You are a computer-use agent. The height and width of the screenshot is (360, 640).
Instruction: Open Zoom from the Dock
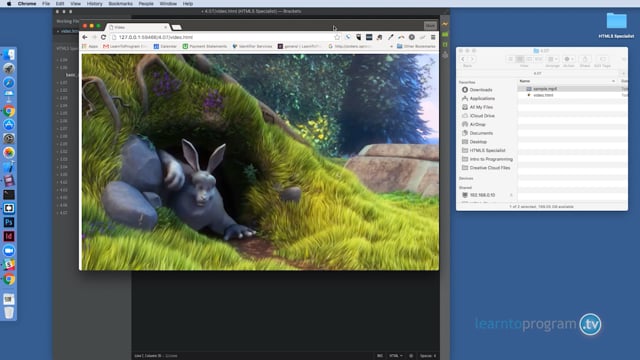[9, 251]
